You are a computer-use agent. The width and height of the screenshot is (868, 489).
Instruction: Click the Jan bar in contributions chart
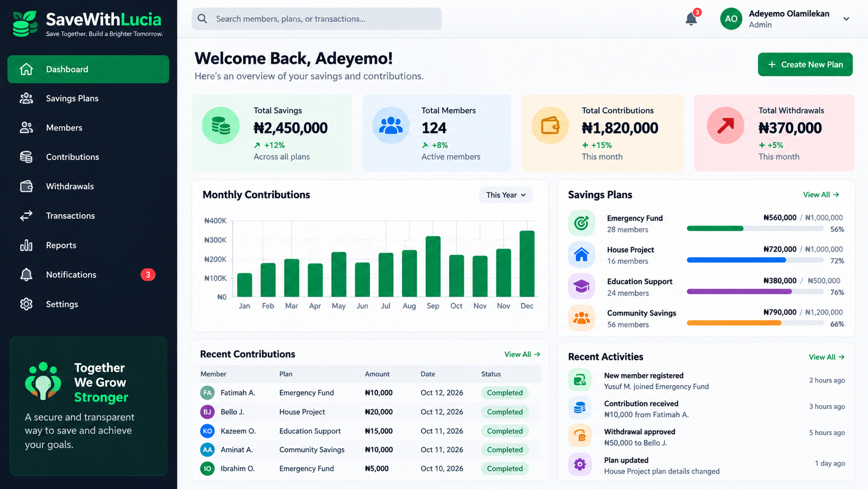pyautogui.click(x=245, y=285)
